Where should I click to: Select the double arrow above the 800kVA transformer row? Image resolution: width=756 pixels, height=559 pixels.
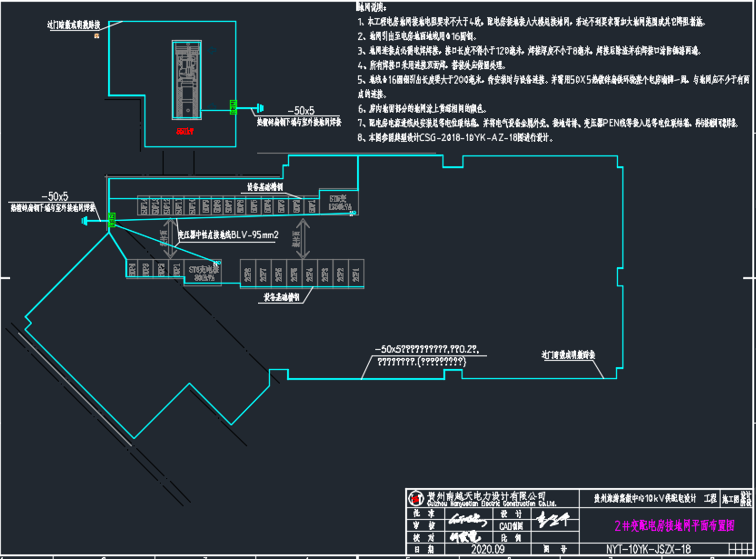point(170,238)
